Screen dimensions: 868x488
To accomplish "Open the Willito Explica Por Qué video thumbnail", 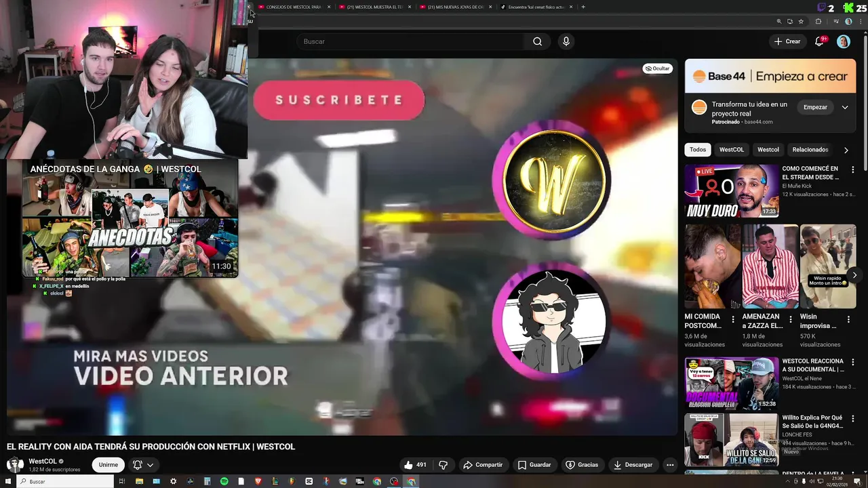I will click(x=732, y=440).
